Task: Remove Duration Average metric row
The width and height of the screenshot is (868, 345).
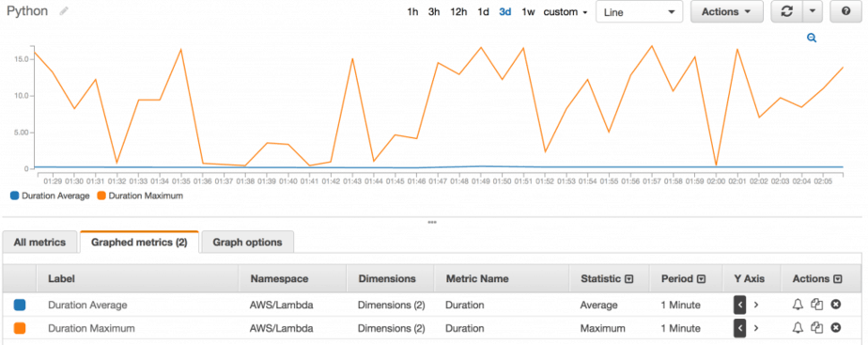Action: coord(836,305)
